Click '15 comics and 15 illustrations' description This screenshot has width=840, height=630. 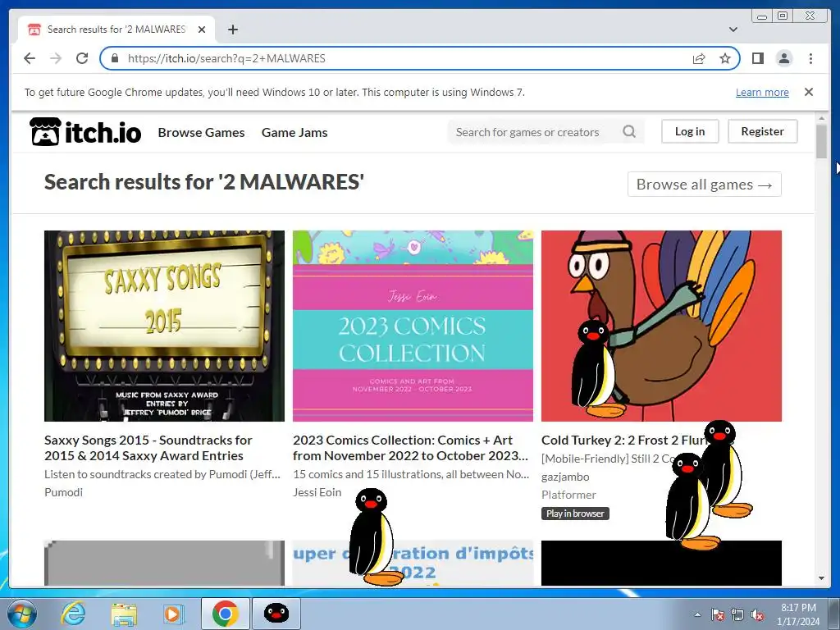point(411,474)
